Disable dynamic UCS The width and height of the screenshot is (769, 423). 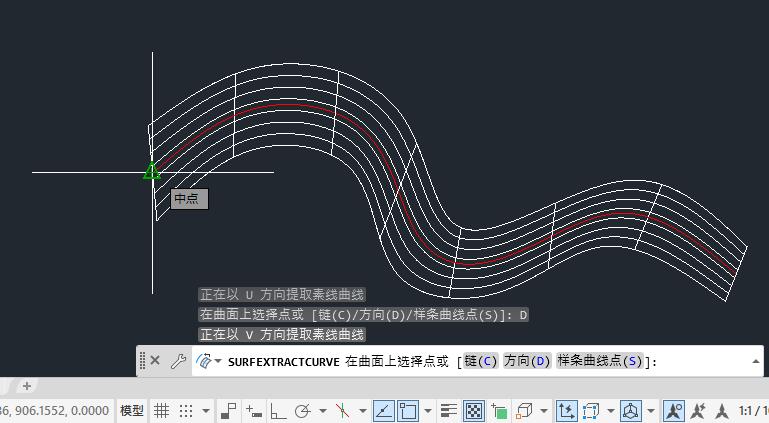[x=566, y=410]
